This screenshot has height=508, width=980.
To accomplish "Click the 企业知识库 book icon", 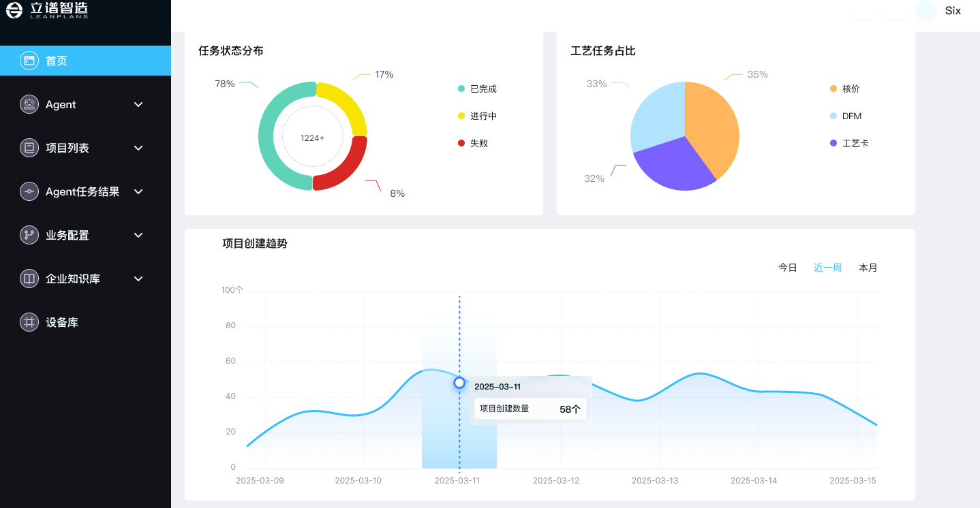I will pos(29,279).
